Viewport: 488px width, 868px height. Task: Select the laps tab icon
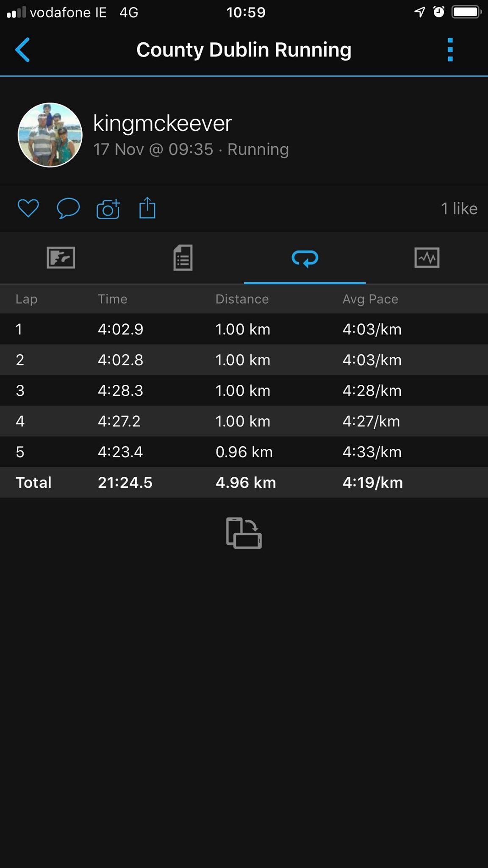point(305,258)
